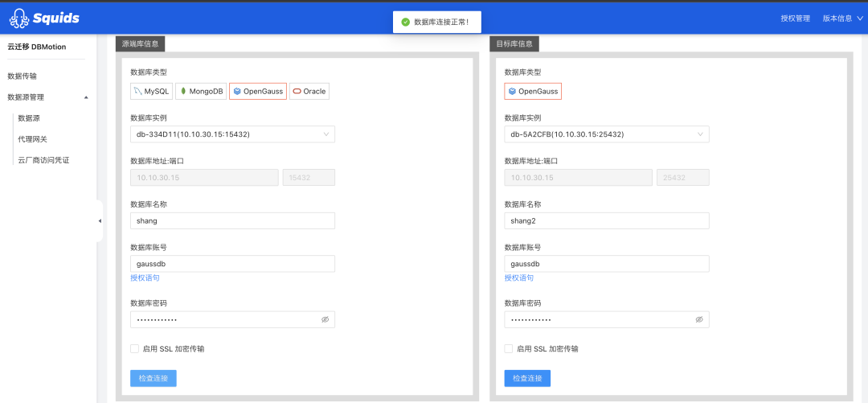868x403 pixels.
Task: Click target database name field shang2
Action: 607,220
